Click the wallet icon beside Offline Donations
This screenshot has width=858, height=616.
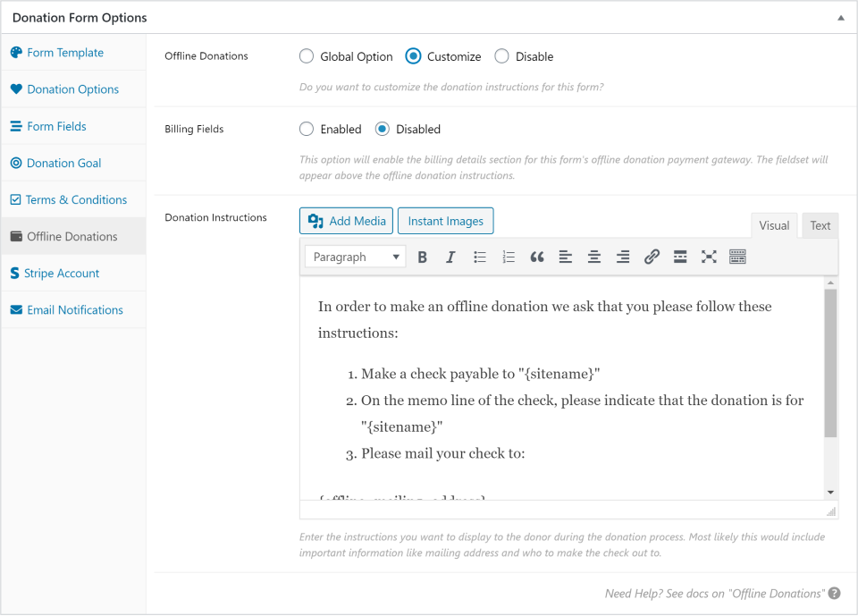(16, 236)
